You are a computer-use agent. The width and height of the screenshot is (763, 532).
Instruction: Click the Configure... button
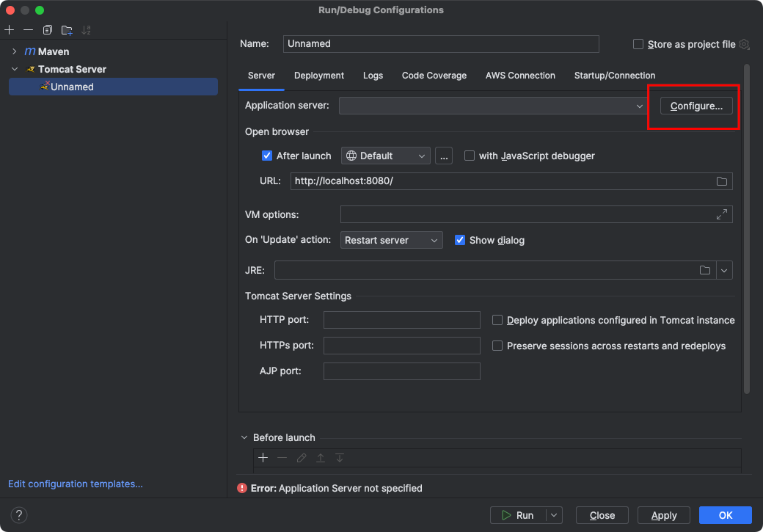tap(696, 106)
